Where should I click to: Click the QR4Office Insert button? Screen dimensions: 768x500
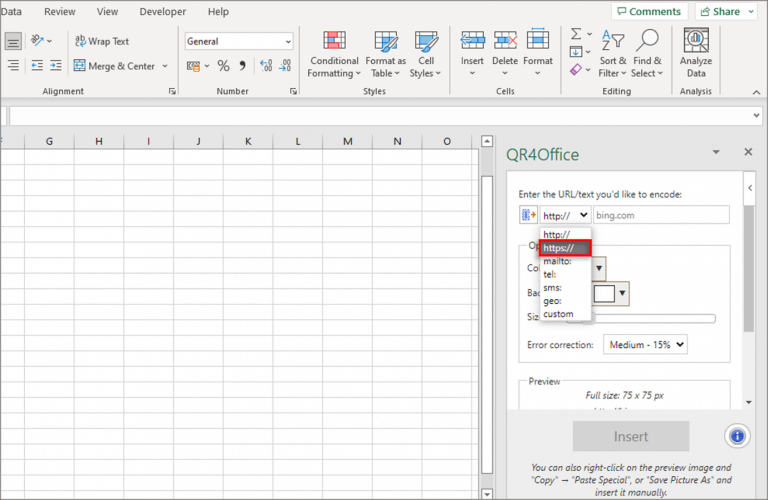[630, 436]
